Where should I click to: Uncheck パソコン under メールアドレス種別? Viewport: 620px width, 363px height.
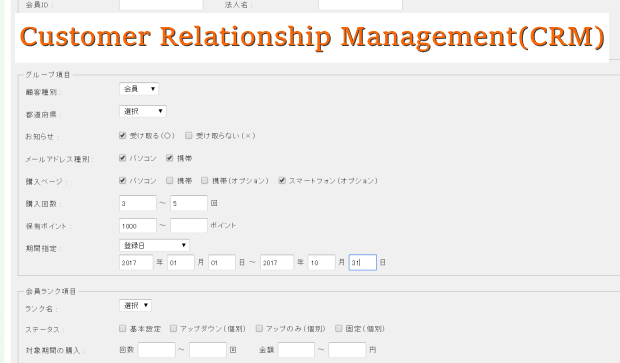pos(123,158)
